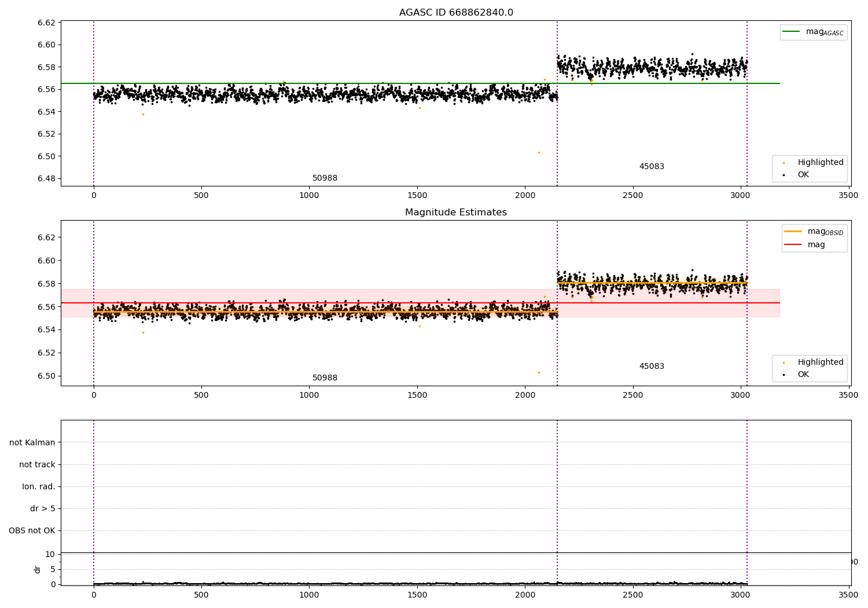
Task: Click the 1500 x-tick under Magnitude Estimates plot
Action: point(417,395)
